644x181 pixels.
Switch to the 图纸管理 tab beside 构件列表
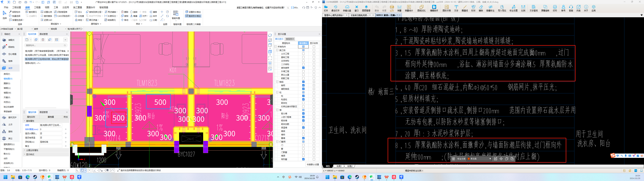point(43,34)
